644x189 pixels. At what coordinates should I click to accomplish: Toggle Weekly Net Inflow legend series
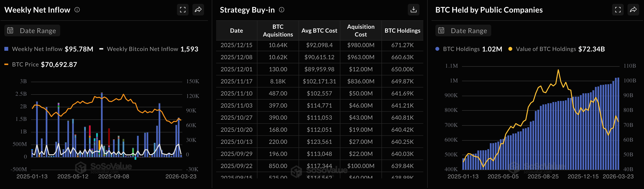coord(37,49)
